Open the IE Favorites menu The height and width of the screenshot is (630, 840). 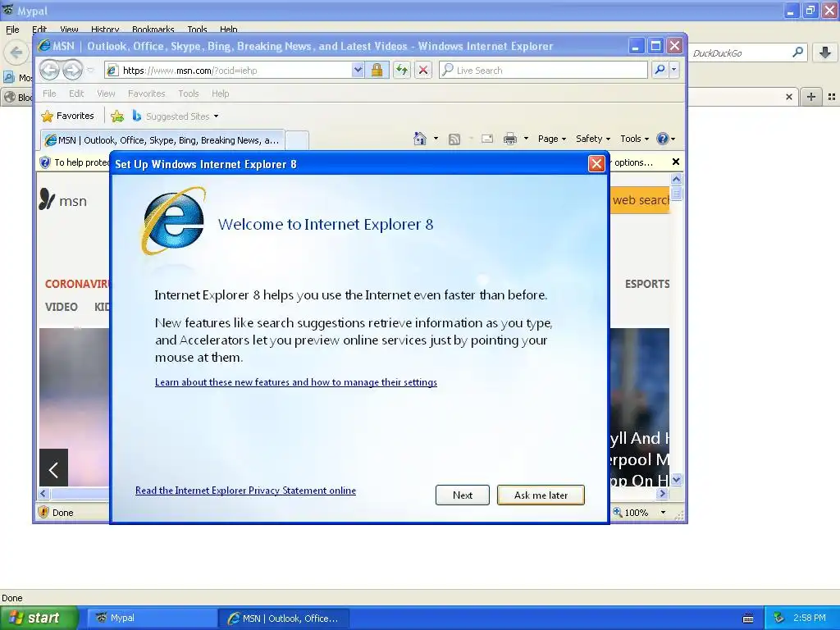click(146, 94)
